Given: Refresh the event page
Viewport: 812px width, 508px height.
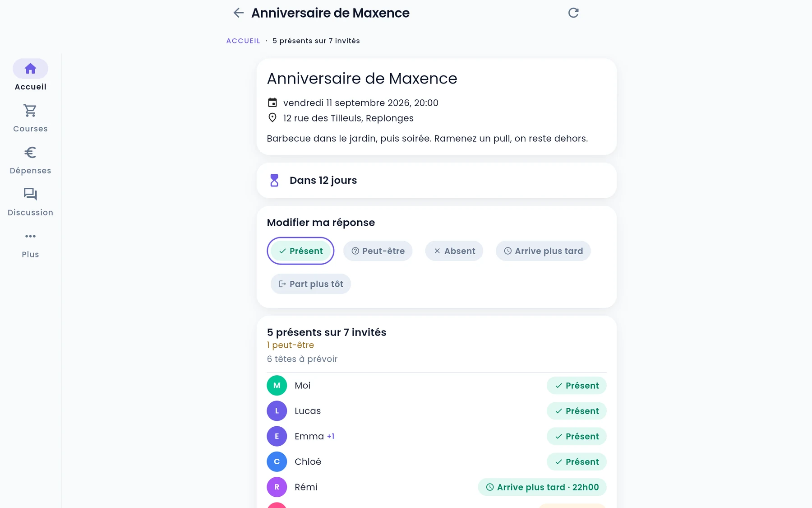Looking at the screenshot, I should pyautogui.click(x=573, y=13).
